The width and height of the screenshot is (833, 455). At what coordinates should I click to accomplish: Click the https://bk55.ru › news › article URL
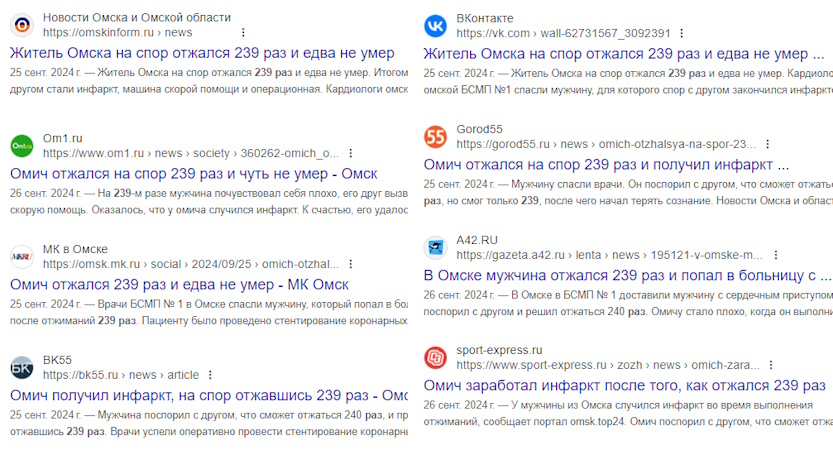tap(121, 375)
